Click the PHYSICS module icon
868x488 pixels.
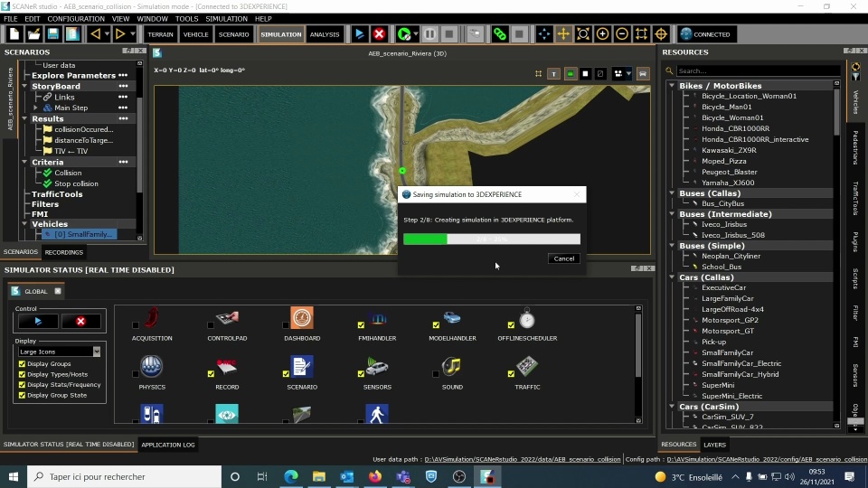[x=152, y=367]
